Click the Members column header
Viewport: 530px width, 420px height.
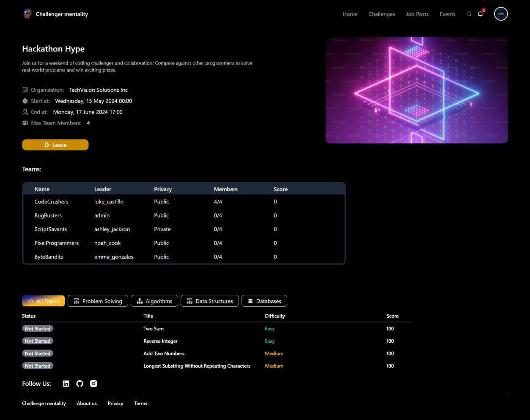(x=226, y=189)
